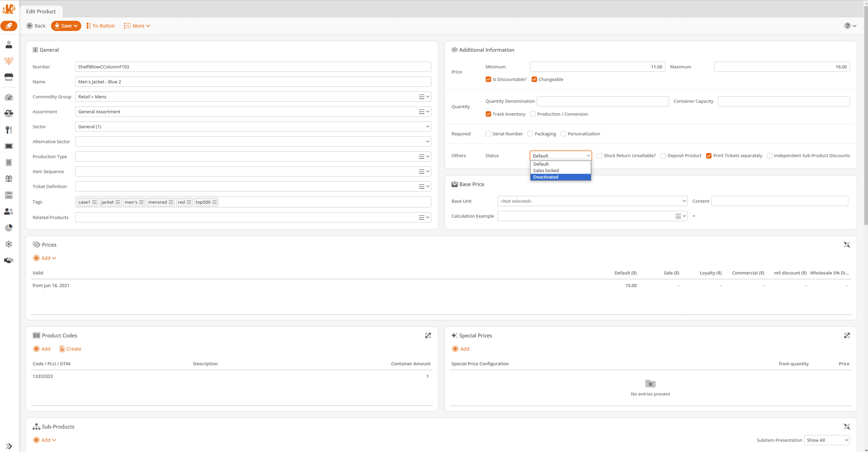
Task: Click the To Button action
Action: (100, 26)
